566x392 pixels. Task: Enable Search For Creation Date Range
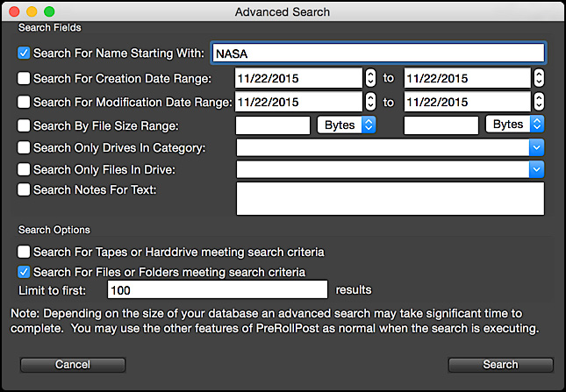click(24, 78)
